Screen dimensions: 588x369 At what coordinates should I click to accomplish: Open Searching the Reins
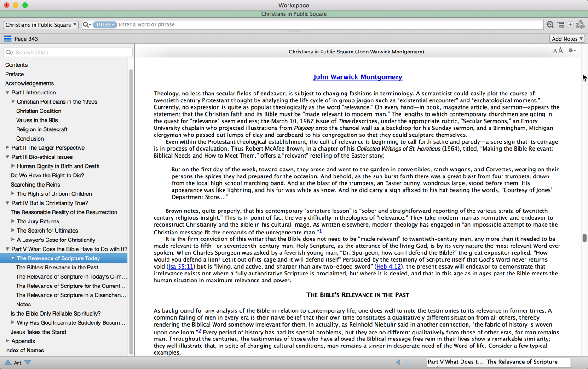click(35, 185)
